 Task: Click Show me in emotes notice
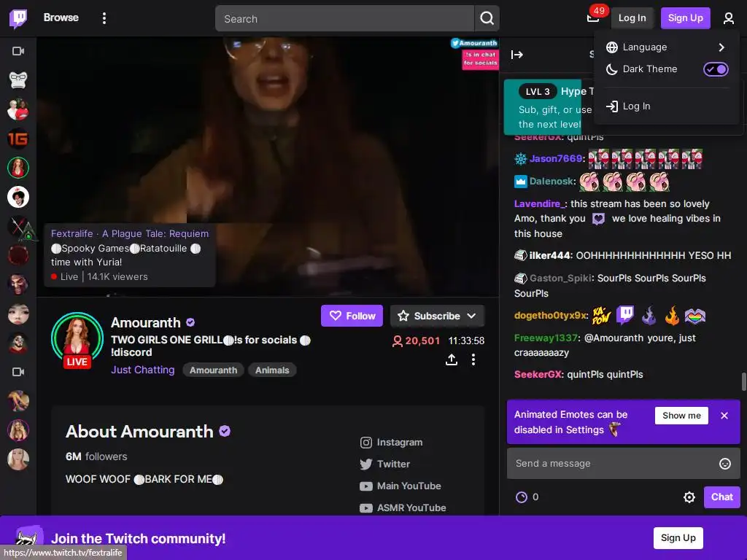pos(681,416)
